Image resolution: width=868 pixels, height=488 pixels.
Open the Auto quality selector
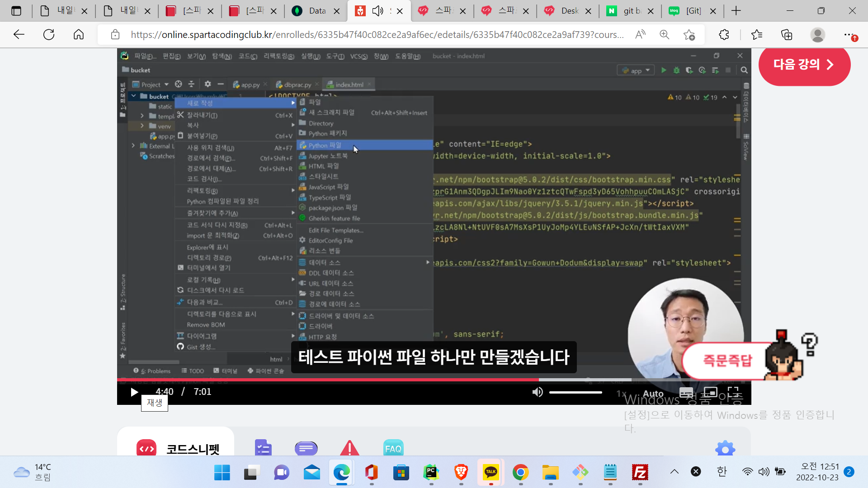tap(653, 394)
